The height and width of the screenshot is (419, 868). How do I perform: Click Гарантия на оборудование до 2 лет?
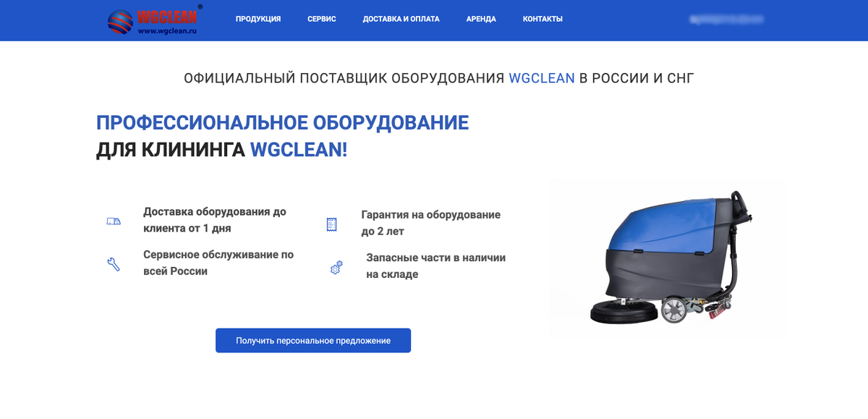click(x=431, y=223)
